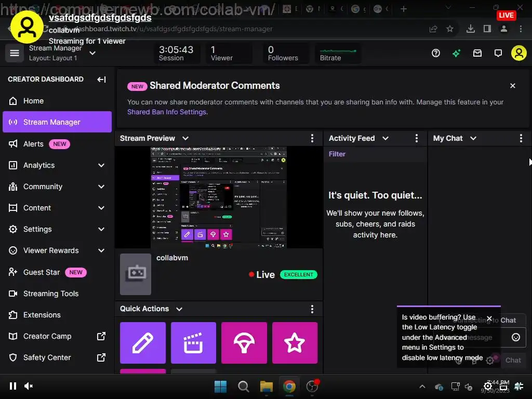Expand the Community sidebar section
Screen dimensions: 532x399
[x=101, y=187]
